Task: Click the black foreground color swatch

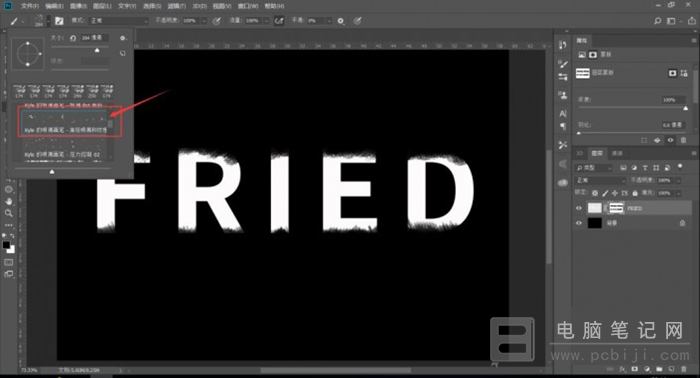Action: pos(6,245)
